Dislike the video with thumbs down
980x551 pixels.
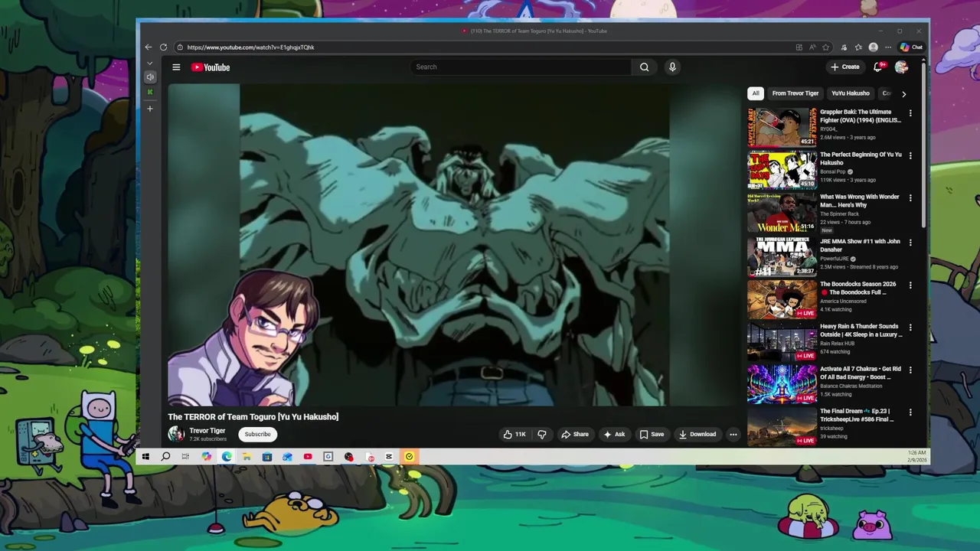point(542,434)
